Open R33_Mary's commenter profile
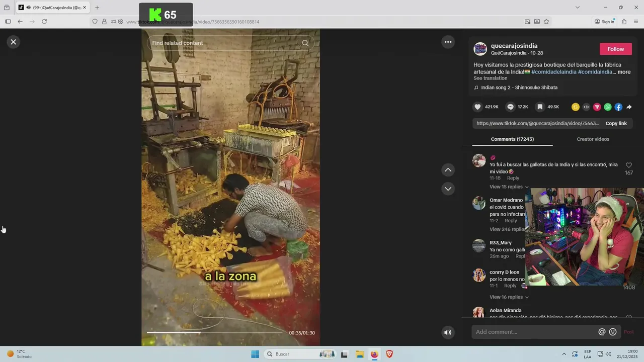644x362 pixels. tap(501, 243)
